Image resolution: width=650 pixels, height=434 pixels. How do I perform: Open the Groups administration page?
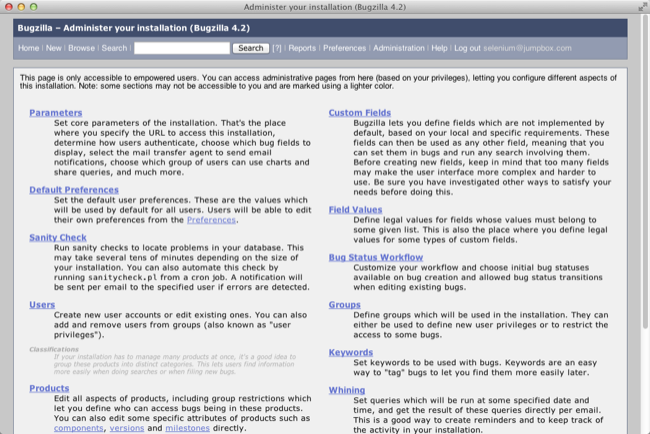coord(344,305)
